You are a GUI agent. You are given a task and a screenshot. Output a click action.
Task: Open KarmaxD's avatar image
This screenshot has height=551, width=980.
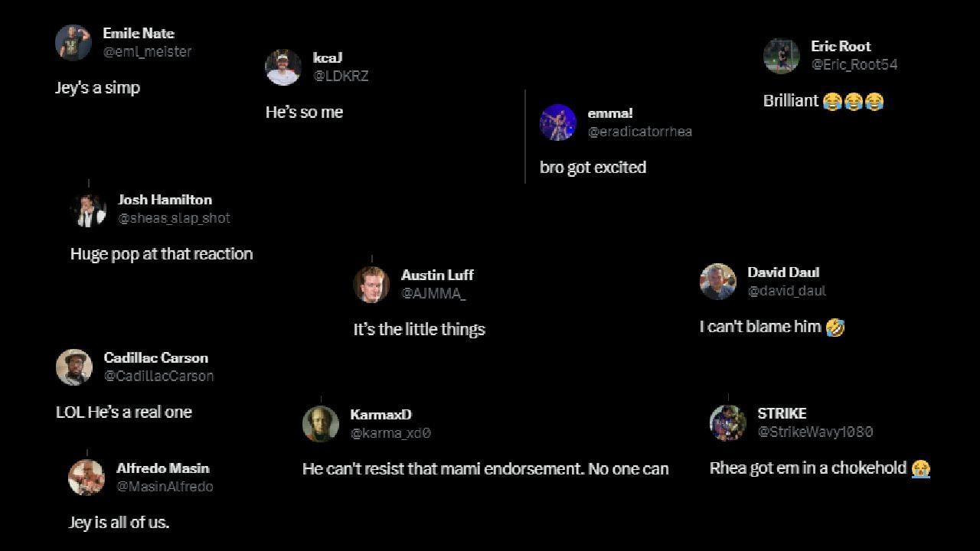[321, 424]
